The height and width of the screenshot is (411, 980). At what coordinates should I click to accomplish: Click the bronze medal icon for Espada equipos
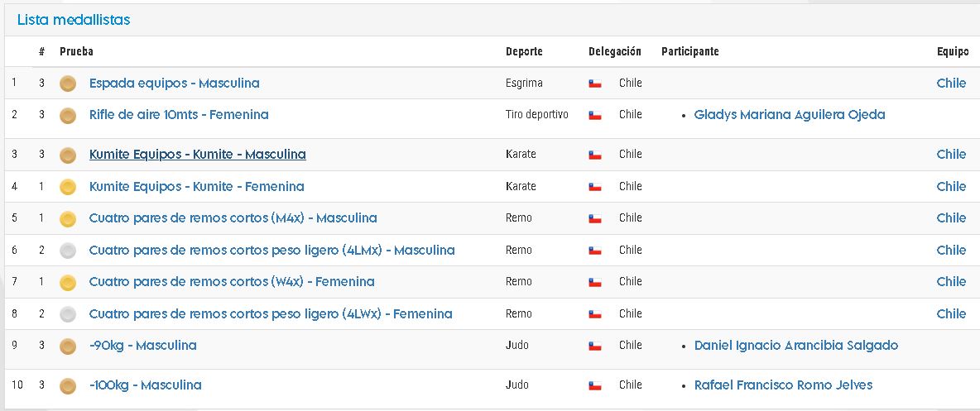point(68,83)
